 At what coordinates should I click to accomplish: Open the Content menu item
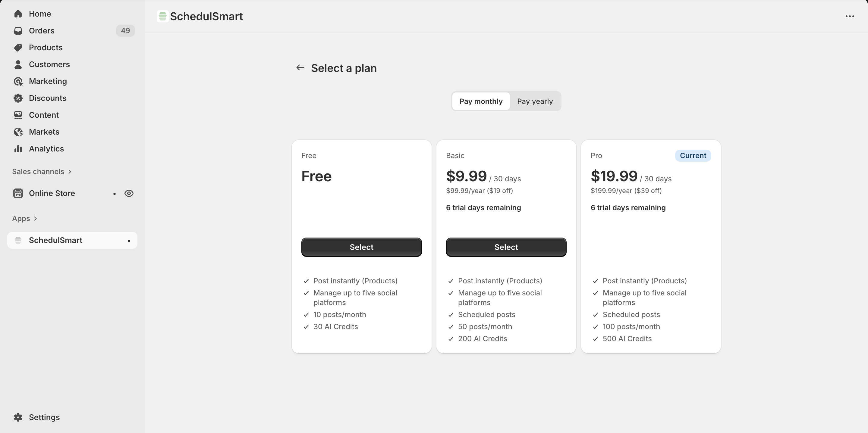[44, 115]
